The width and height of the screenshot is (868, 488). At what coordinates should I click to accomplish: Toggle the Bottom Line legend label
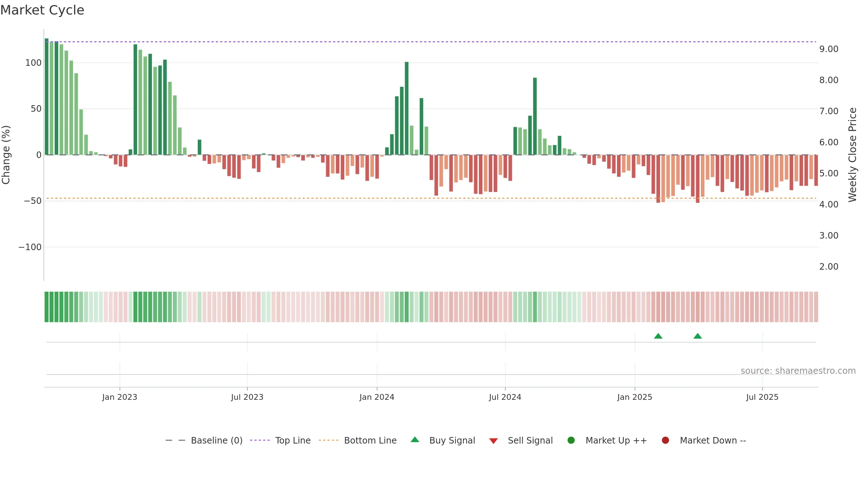coord(370,441)
